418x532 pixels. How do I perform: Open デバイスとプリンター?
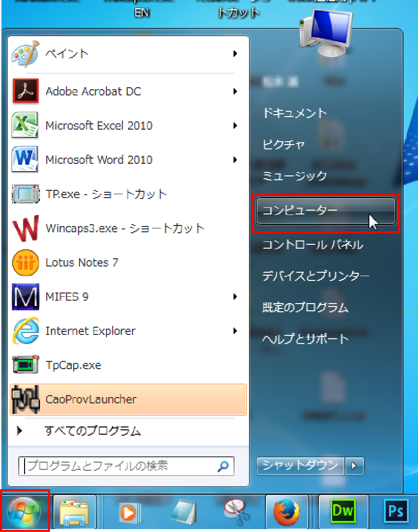[x=315, y=276]
